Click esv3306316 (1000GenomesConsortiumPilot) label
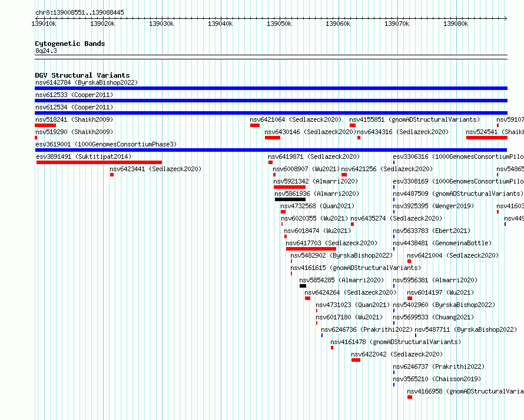 pos(458,156)
